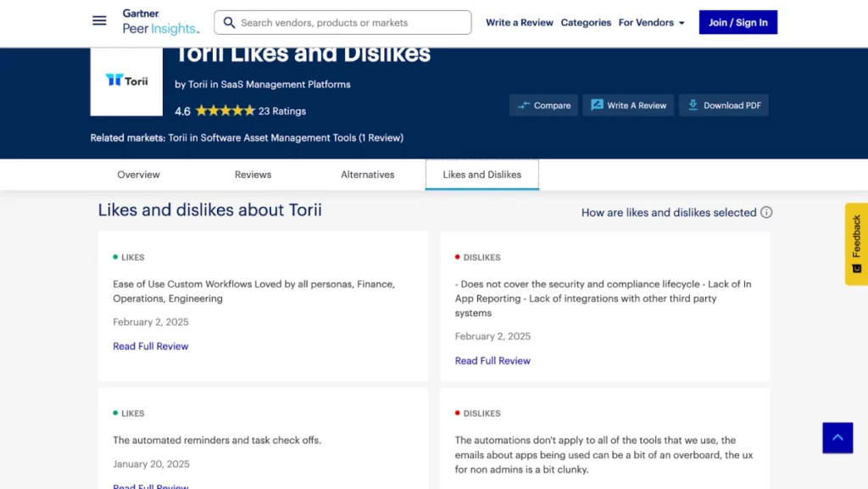868x489 pixels.
Task: Click How are likes and dislikes selected
Action: point(669,213)
